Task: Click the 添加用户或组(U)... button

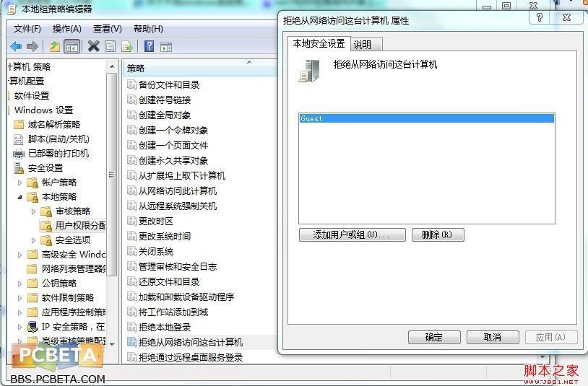Action: point(352,234)
